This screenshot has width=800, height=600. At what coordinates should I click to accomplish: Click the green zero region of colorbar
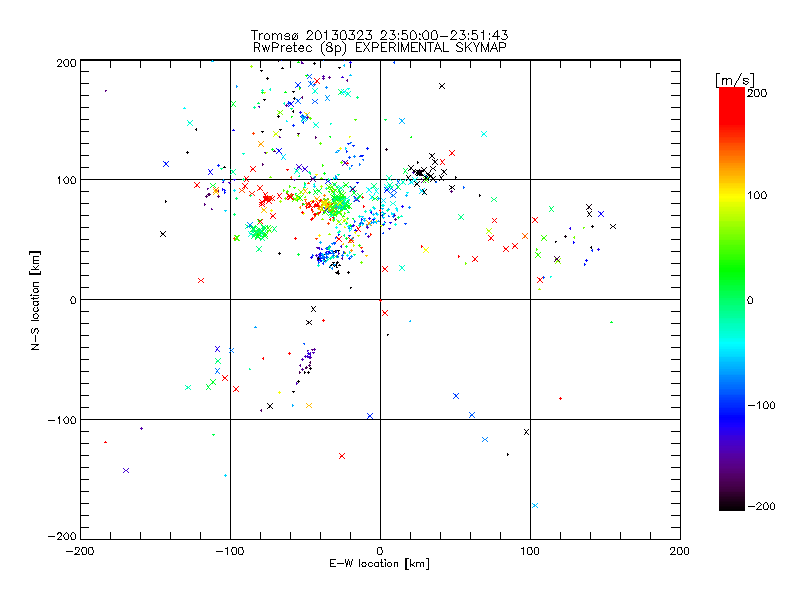click(732, 299)
